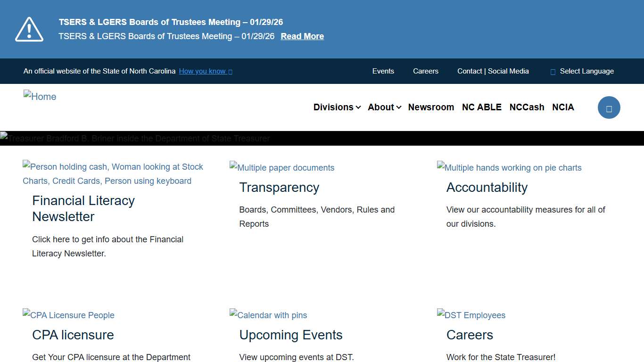Click the warning triangle alert icon
This screenshot has width=644, height=362.
coord(29,29)
